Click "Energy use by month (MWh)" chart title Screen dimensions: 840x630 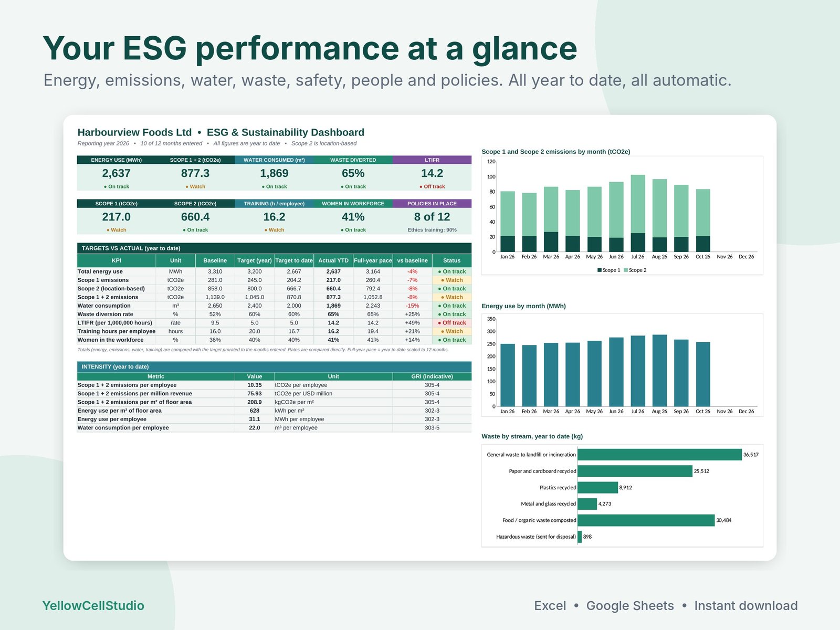(524, 306)
